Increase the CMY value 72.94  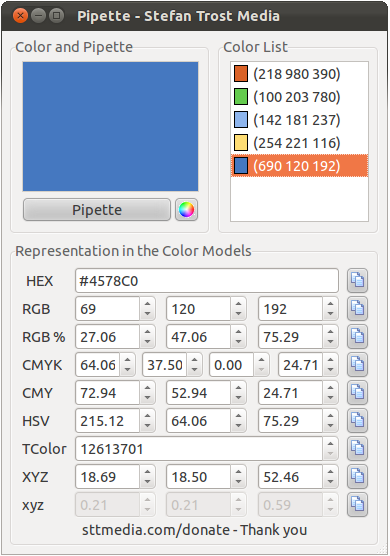147,388
